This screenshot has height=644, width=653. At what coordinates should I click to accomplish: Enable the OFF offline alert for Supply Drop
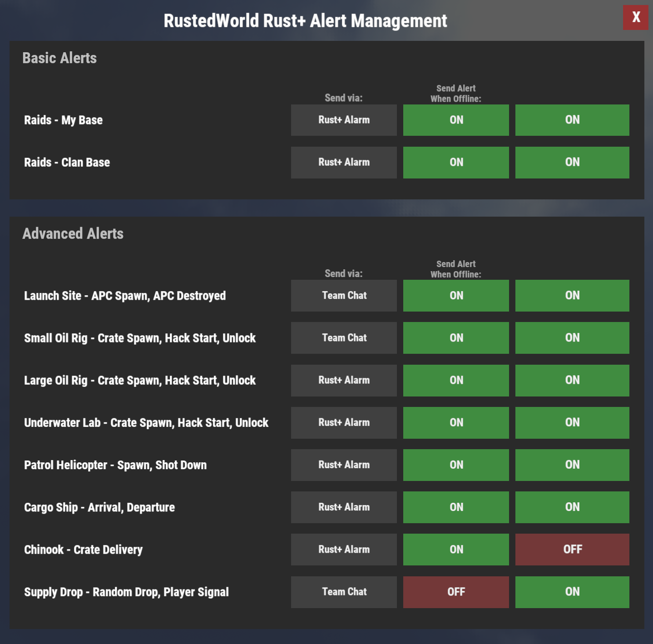(x=456, y=592)
